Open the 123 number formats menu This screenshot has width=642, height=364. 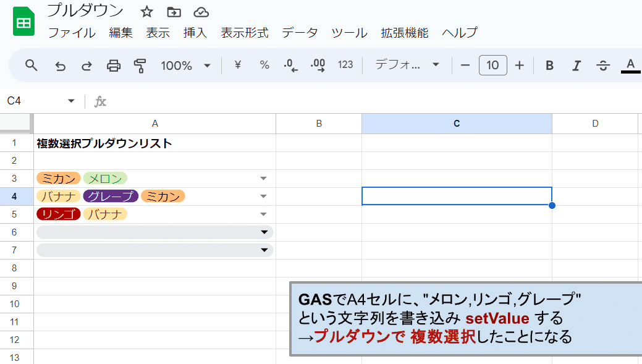coord(345,65)
